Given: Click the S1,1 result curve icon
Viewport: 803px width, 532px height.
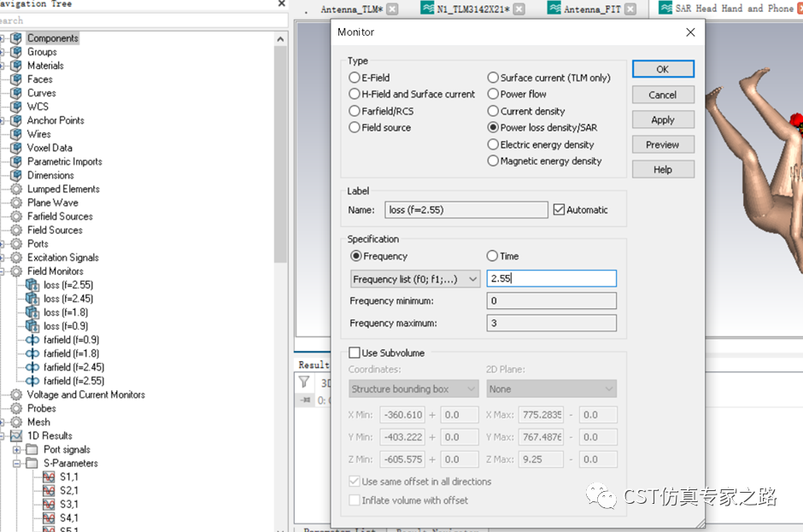Looking at the screenshot, I should 49,477.
